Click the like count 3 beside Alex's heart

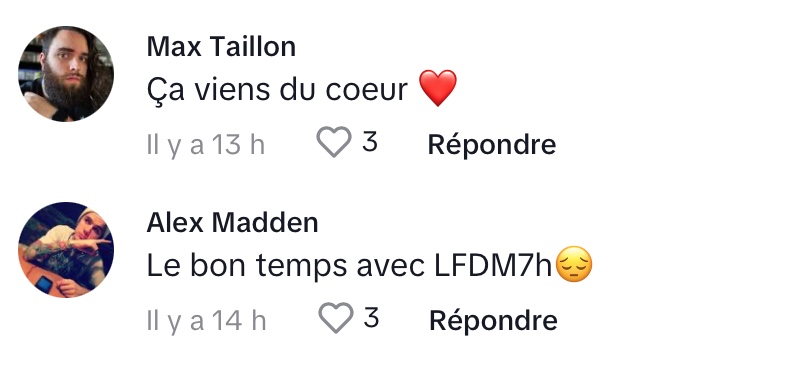tap(372, 318)
